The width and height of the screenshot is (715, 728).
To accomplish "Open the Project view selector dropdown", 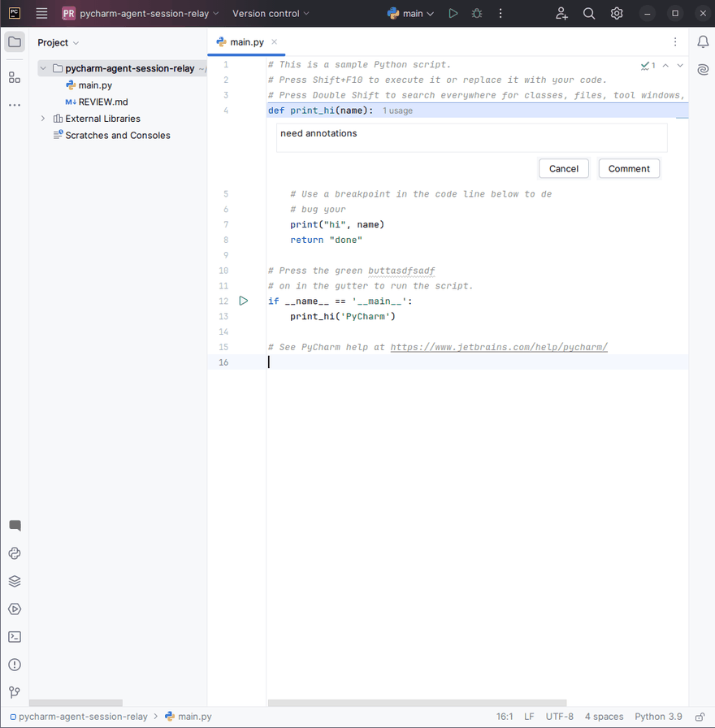I will click(58, 43).
